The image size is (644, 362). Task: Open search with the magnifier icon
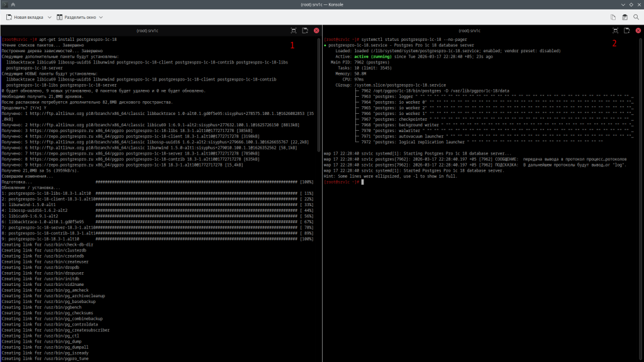click(636, 17)
